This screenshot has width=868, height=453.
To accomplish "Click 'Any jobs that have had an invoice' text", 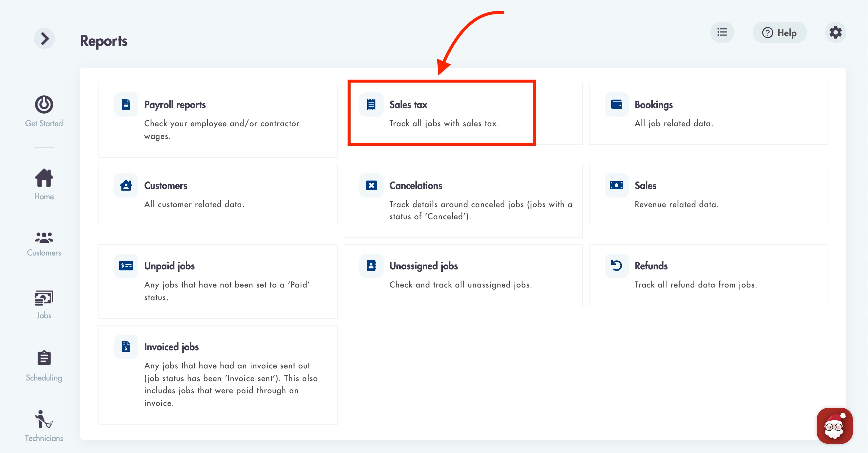I will click(x=231, y=384).
